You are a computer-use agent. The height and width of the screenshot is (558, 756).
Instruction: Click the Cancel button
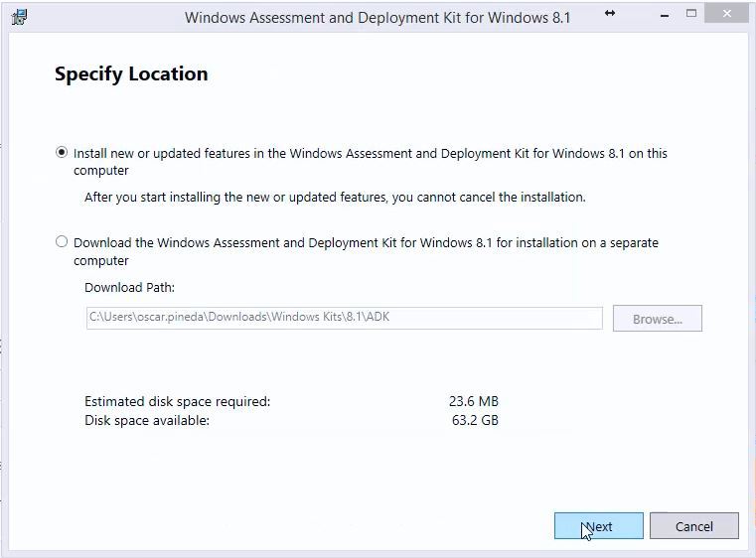click(x=693, y=525)
